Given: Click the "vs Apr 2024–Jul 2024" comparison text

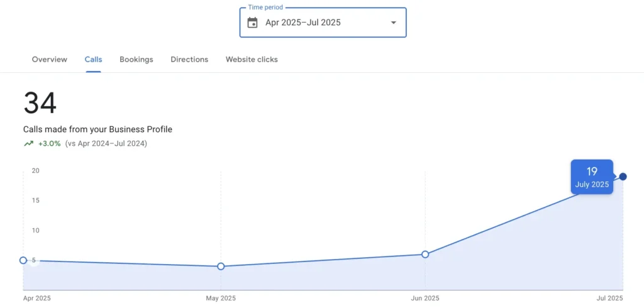Looking at the screenshot, I should click(106, 143).
